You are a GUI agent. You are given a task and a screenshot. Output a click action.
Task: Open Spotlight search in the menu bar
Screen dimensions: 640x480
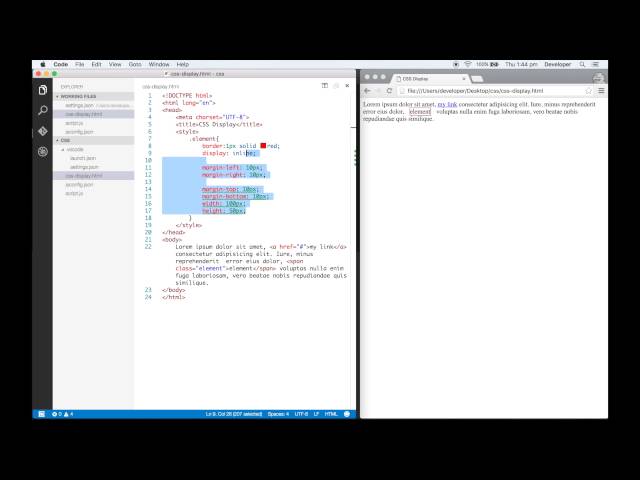(582, 64)
